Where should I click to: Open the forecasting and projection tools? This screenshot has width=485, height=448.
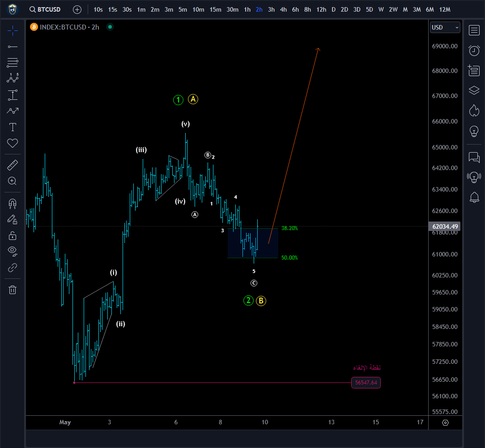click(x=13, y=111)
